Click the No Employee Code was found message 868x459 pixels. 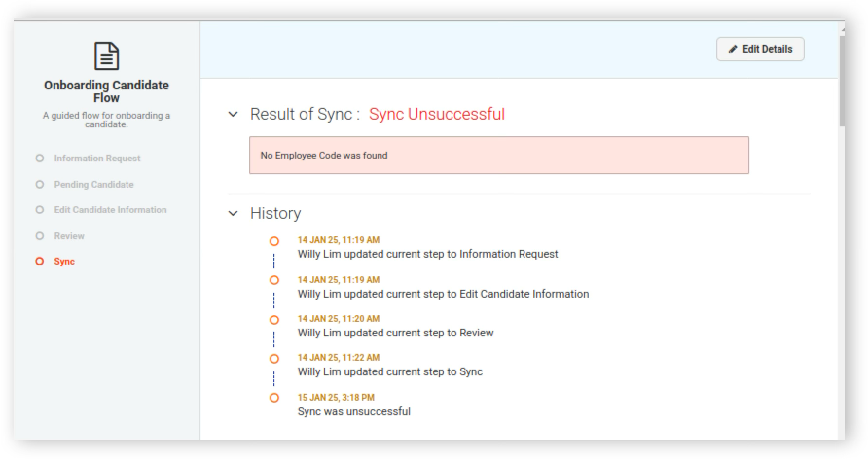click(x=499, y=155)
